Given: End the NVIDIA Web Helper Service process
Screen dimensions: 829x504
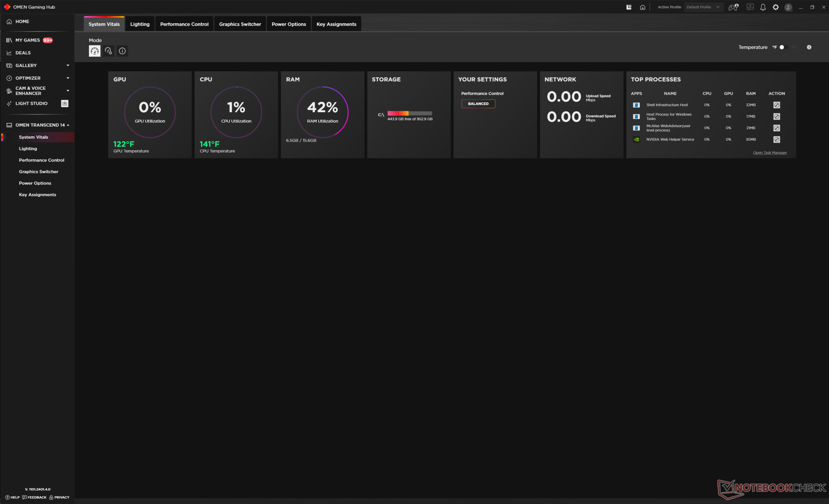Looking at the screenshot, I should point(776,139).
